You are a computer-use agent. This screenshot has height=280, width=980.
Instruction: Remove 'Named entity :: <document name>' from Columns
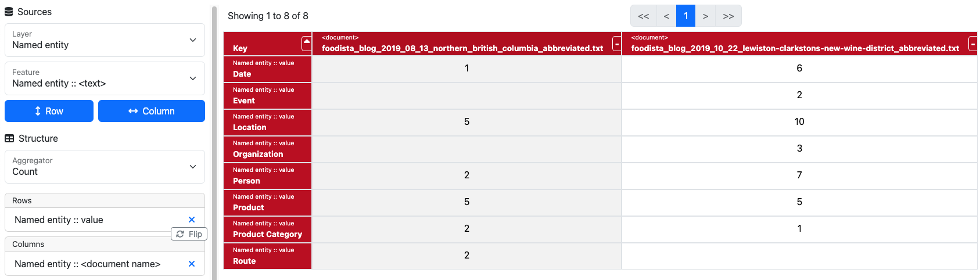[192, 264]
